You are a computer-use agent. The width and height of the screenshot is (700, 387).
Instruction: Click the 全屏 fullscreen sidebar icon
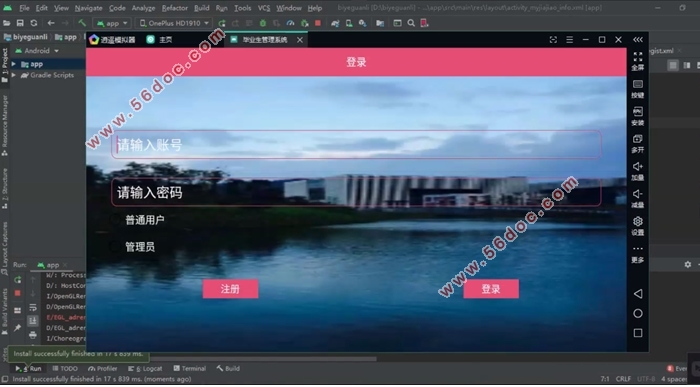(x=638, y=61)
